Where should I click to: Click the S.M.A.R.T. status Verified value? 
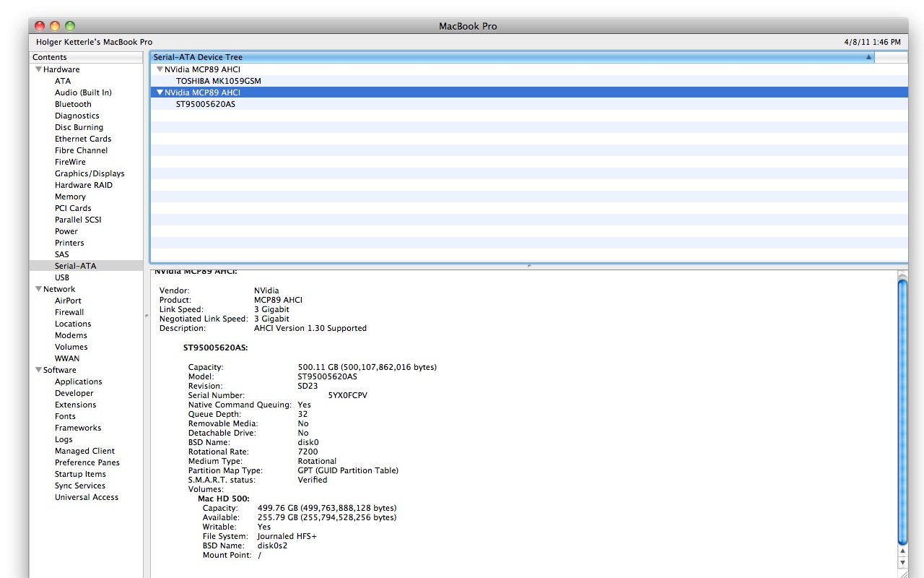click(x=313, y=480)
